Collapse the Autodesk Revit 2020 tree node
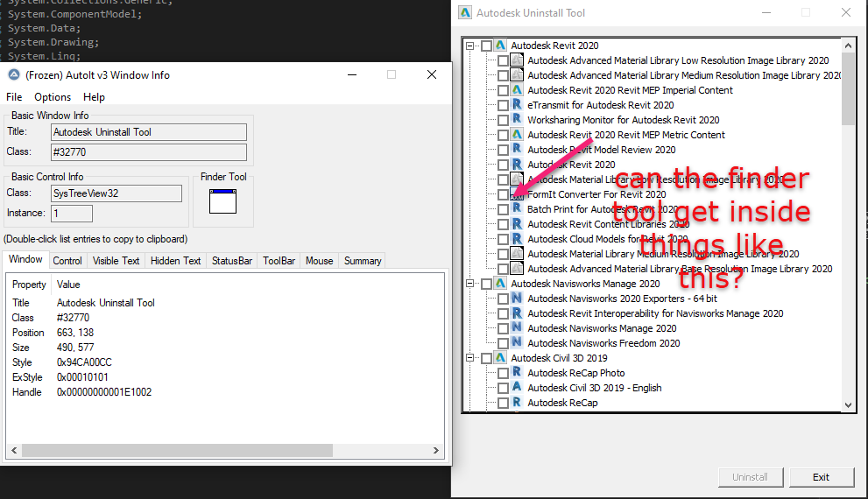Screen dimensions: 868x499 (470, 46)
